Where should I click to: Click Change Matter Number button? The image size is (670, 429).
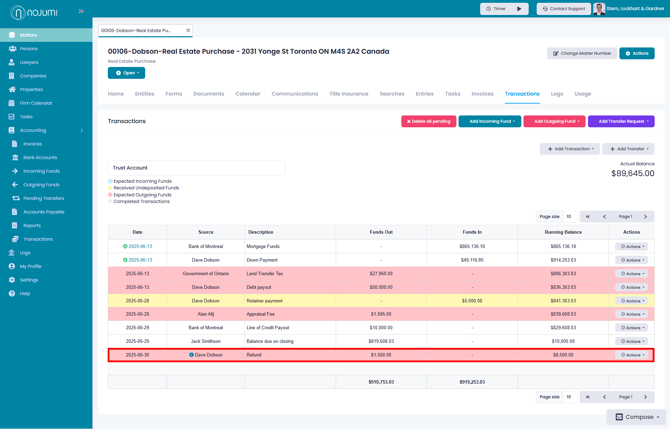click(582, 53)
